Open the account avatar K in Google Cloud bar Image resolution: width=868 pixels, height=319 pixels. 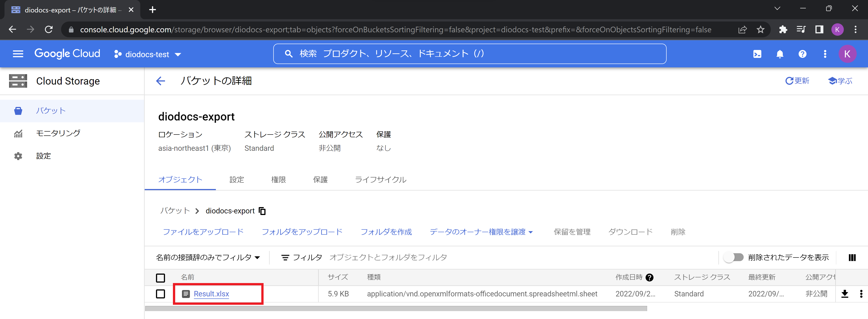(x=847, y=54)
